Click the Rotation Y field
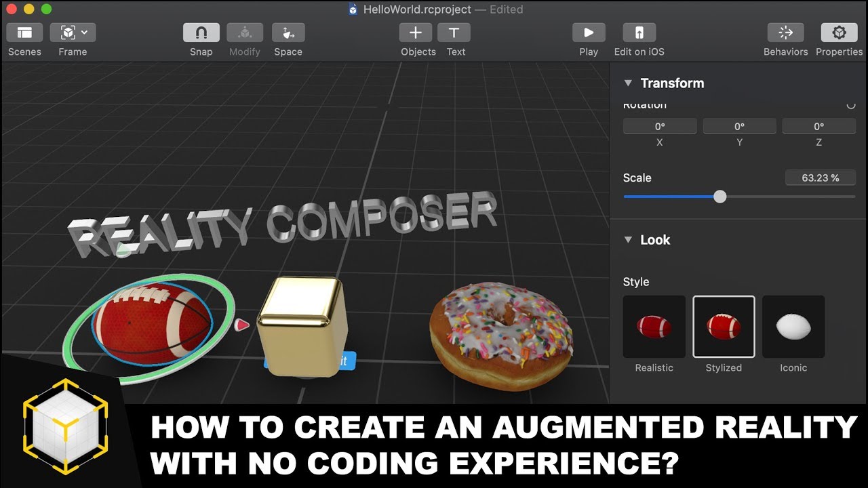The width and height of the screenshot is (868, 488). coord(739,126)
